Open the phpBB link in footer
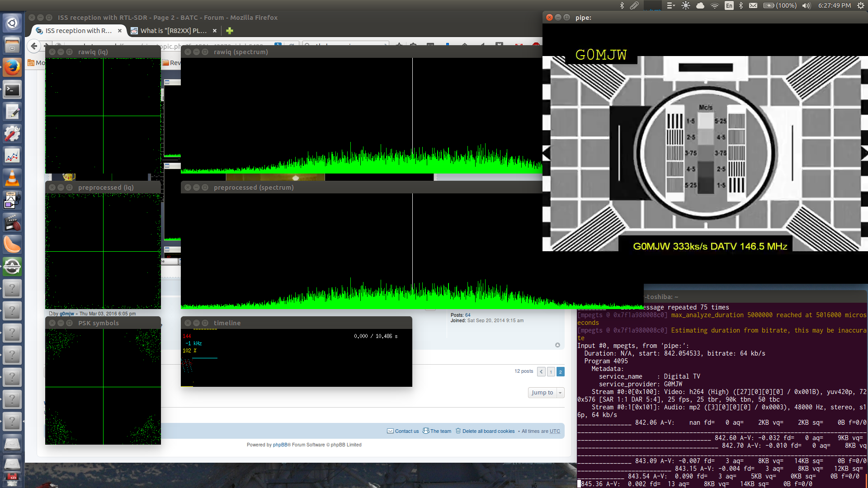 coord(280,445)
